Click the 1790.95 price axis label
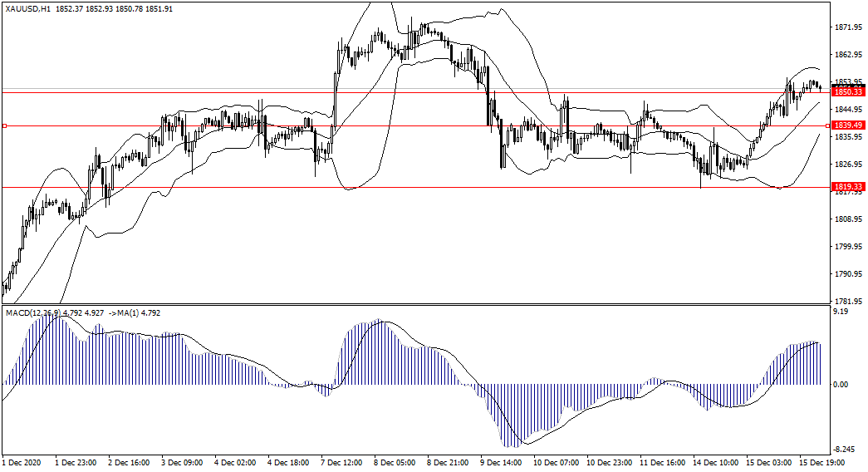This screenshot has height=472, width=868. (x=846, y=274)
